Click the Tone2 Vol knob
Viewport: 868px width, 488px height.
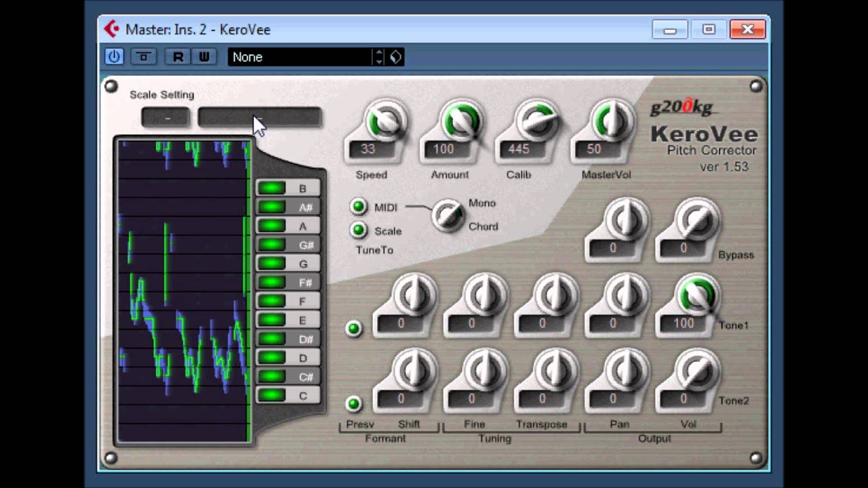[x=697, y=371]
